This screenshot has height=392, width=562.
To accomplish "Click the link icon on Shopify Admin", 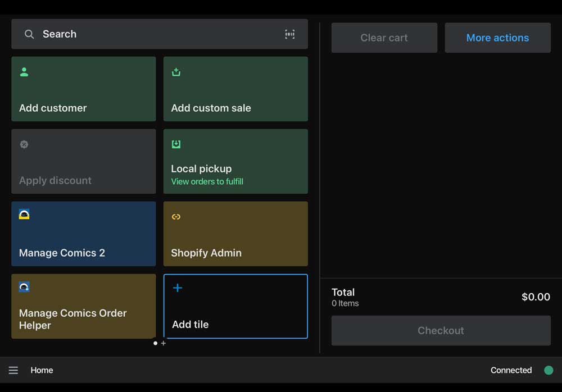I will point(176,217).
